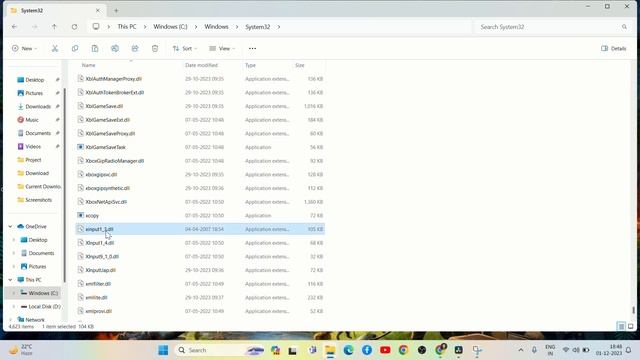Viewport: 640px width, 360px height.
Task: Click the Windows breadcrumb segment
Action: 216,27
